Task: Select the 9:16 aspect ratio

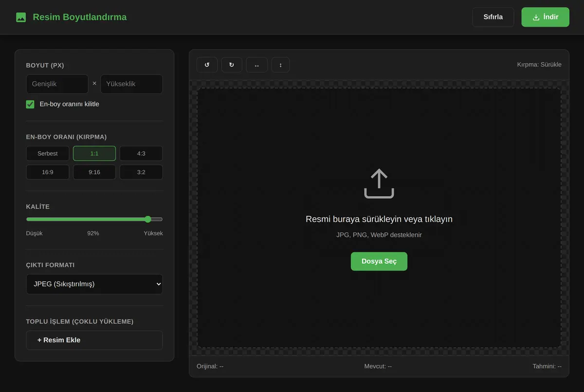Action: [94, 172]
